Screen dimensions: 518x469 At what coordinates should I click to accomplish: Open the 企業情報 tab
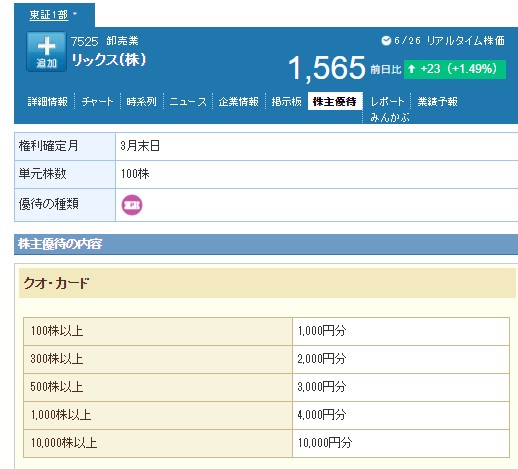click(x=239, y=101)
